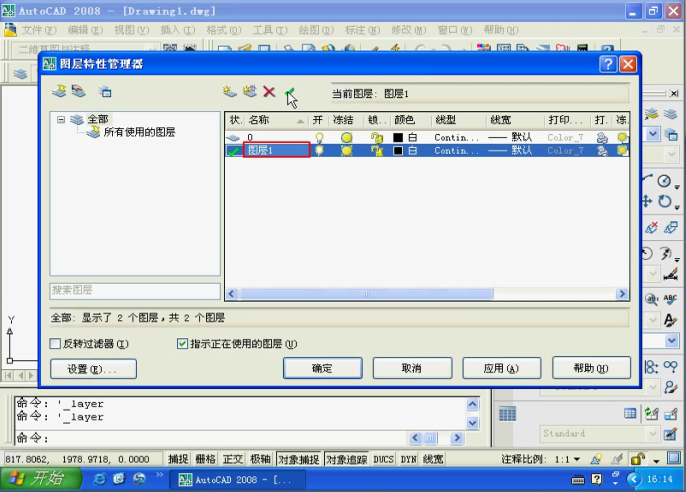Create a new layer with New Layer icon
Image resolution: width=686 pixels, height=492 pixels.
229,91
